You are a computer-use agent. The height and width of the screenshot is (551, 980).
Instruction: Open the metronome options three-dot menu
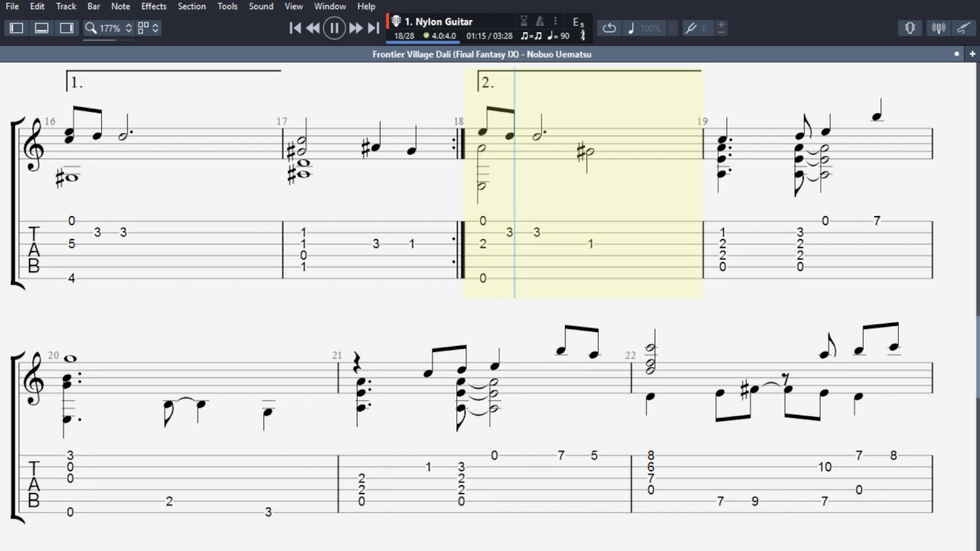pos(555,21)
